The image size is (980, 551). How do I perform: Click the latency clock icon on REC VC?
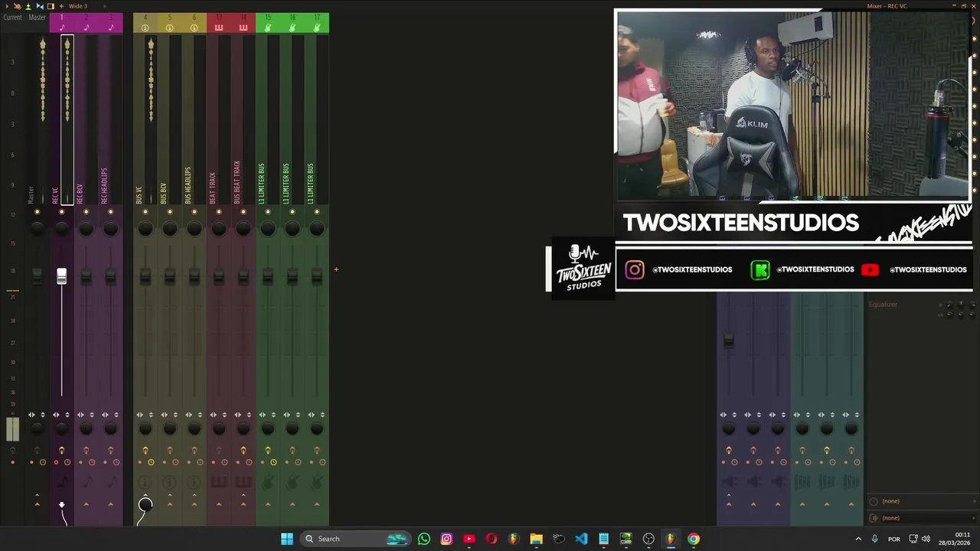67,462
